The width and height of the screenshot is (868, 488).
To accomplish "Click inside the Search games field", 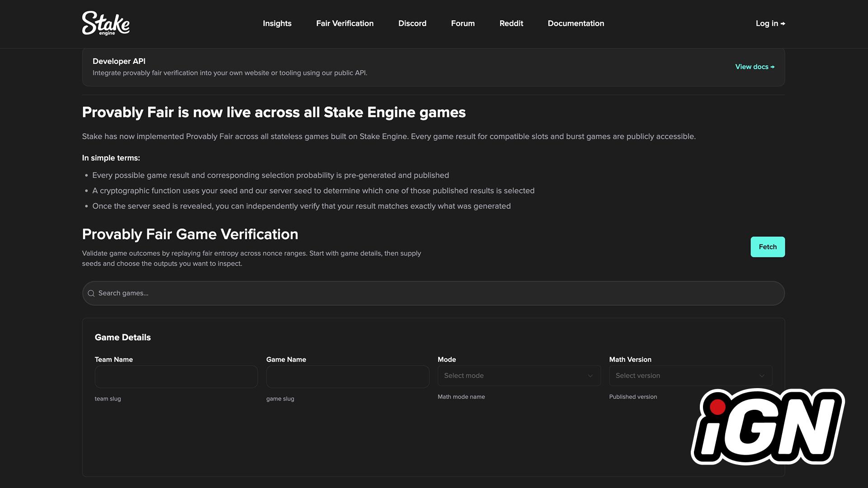I will 316,293.
